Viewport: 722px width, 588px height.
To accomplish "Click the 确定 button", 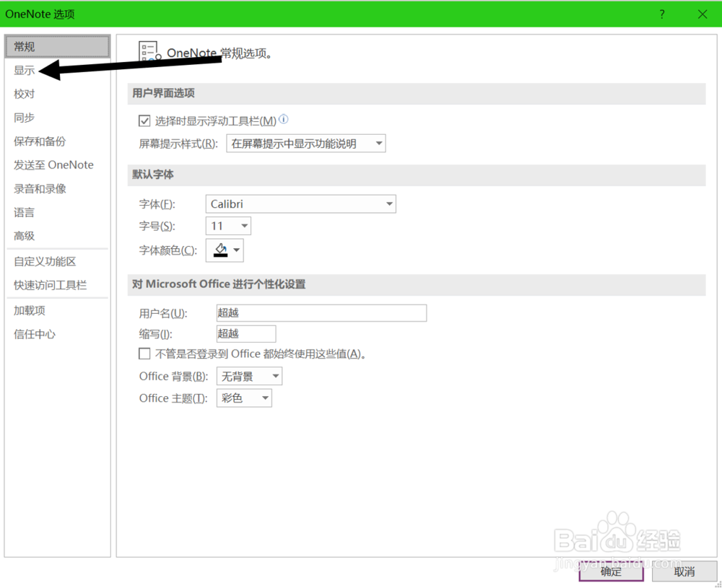I will click(611, 571).
